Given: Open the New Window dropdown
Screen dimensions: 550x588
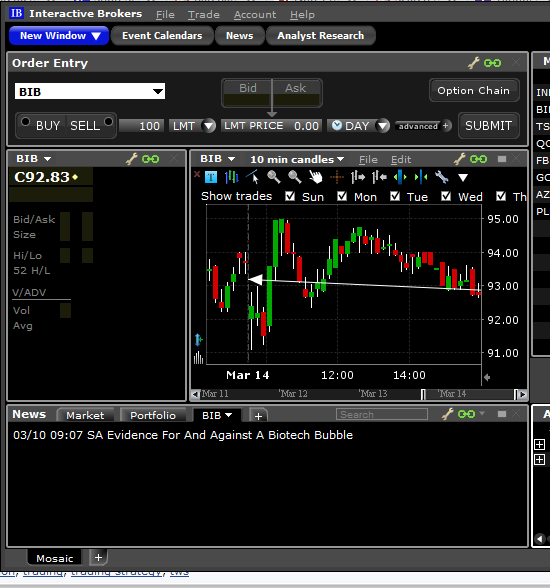Looking at the screenshot, I should coord(59,36).
